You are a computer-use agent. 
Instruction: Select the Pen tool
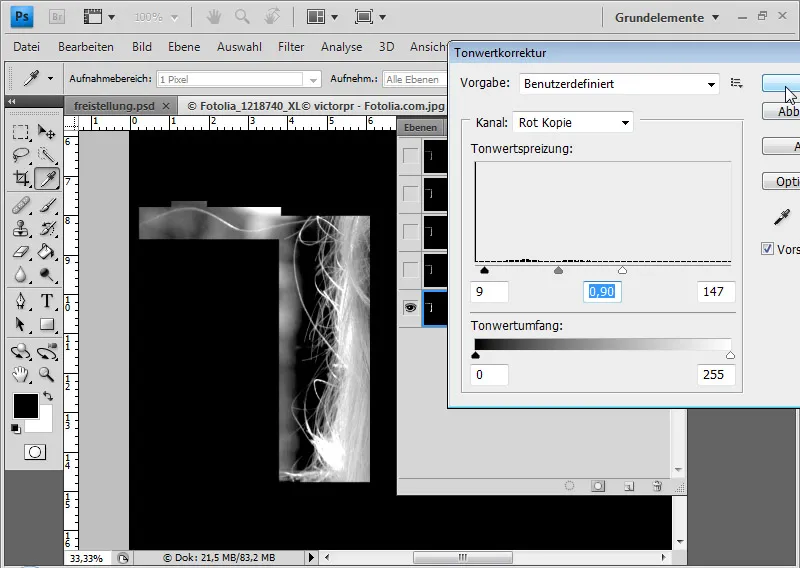(20, 301)
